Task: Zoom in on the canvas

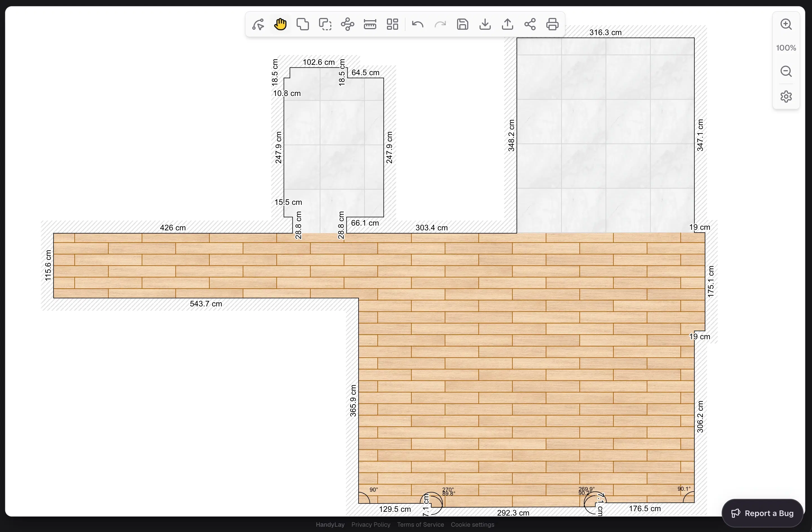Action: point(786,24)
